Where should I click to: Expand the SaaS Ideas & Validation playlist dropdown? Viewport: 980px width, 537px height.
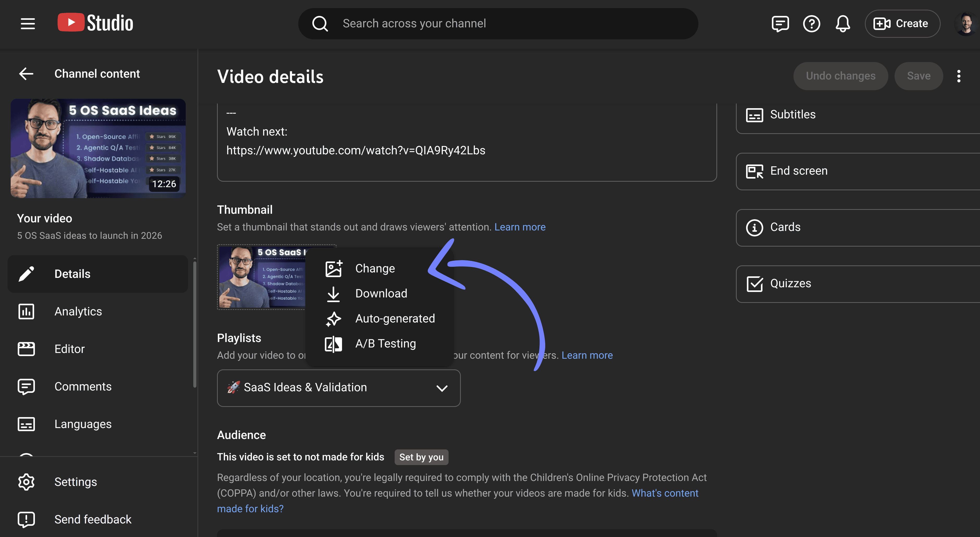pyautogui.click(x=442, y=388)
